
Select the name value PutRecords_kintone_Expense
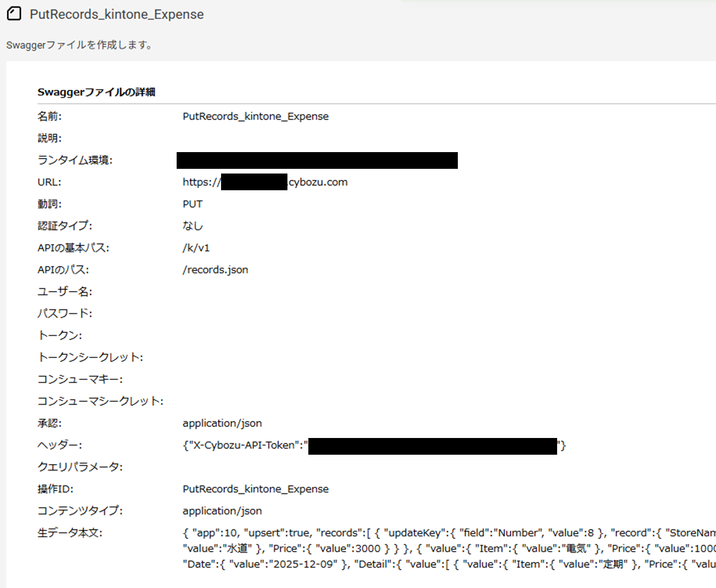256,116
